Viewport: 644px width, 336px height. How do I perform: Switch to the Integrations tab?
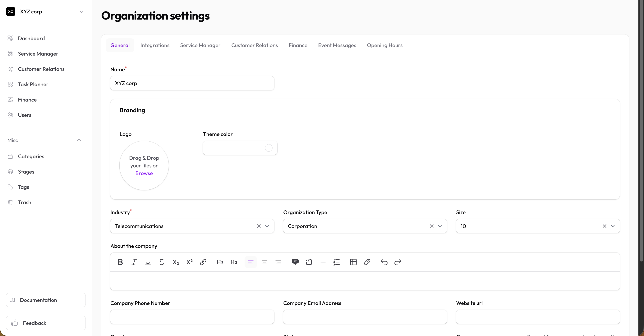[155, 45]
